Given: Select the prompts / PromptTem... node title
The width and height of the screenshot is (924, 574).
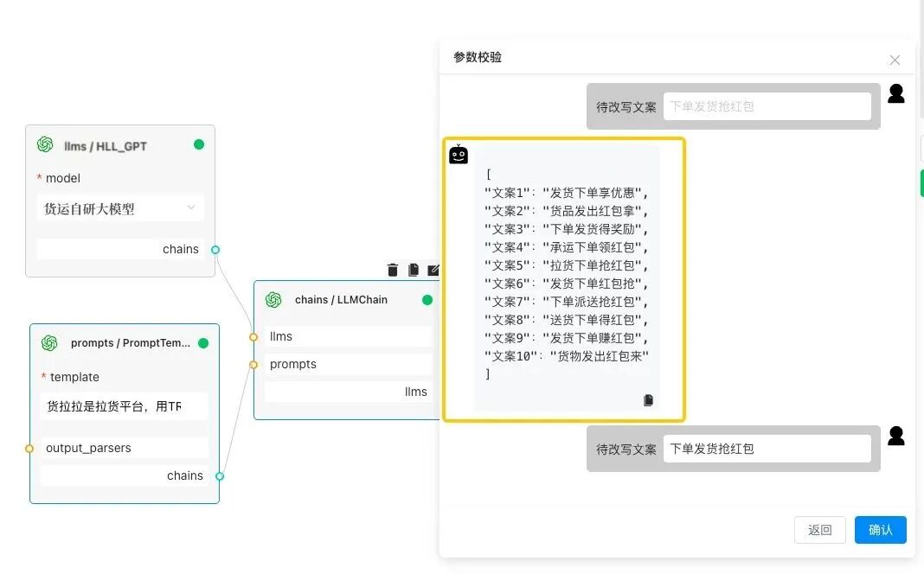Looking at the screenshot, I should pyautogui.click(x=131, y=342).
